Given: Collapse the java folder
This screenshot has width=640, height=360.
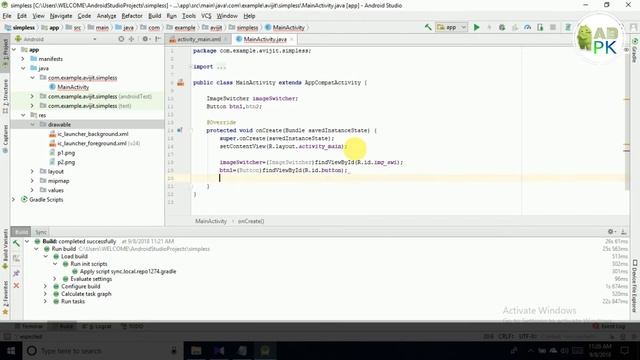Looking at the screenshot, I should pos(23,69).
